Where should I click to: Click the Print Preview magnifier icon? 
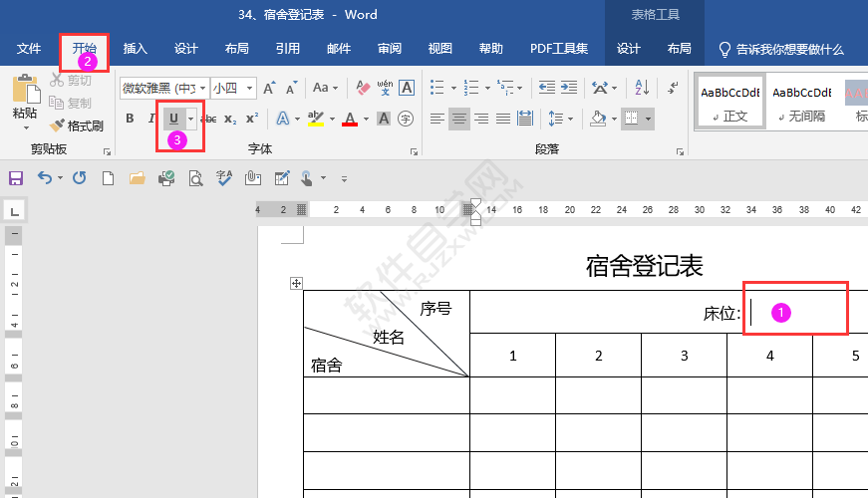click(x=195, y=178)
